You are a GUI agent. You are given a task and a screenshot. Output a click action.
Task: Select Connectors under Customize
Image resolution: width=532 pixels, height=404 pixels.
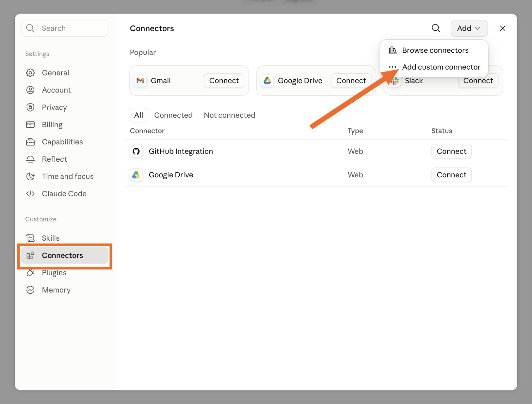point(65,255)
